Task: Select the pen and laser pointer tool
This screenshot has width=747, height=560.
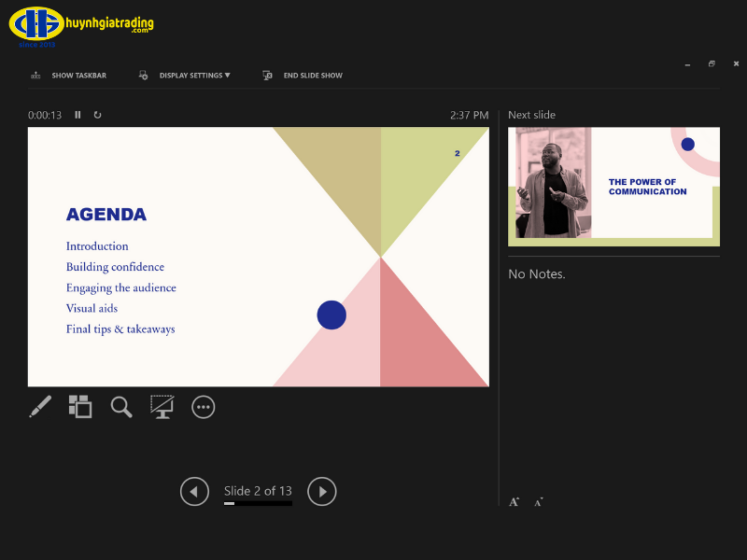Action: tap(40, 407)
